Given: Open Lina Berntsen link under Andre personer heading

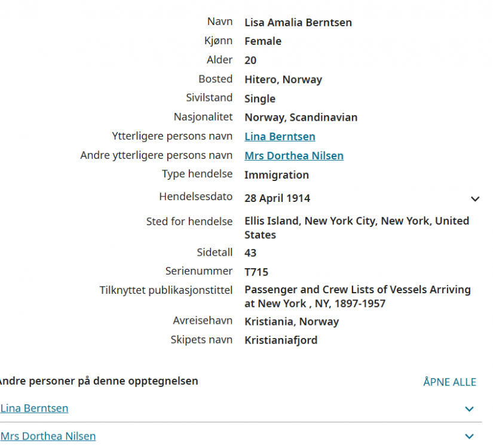Looking at the screenshot, I should point(34,409).
